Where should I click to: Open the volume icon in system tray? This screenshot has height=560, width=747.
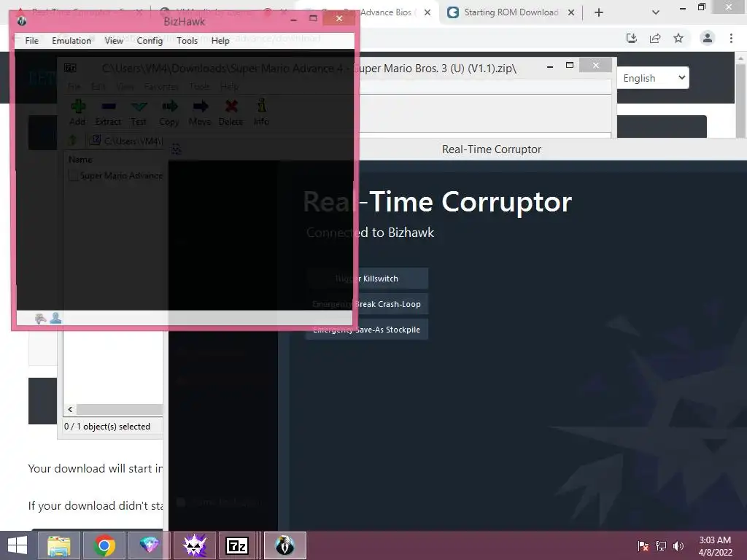(678, 545)
